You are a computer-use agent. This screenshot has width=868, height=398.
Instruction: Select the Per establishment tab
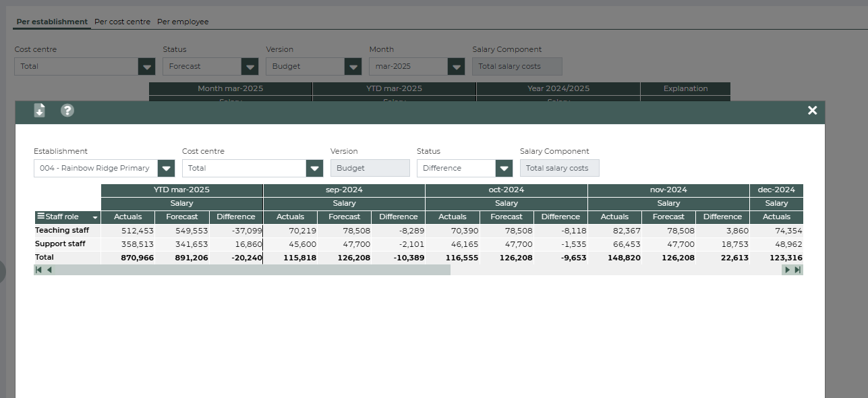[52, 22]
